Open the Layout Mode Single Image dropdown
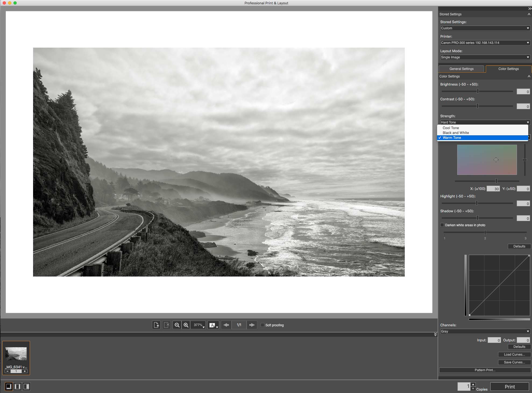Viewport: 532px width, 393px height. click(485, 57)
